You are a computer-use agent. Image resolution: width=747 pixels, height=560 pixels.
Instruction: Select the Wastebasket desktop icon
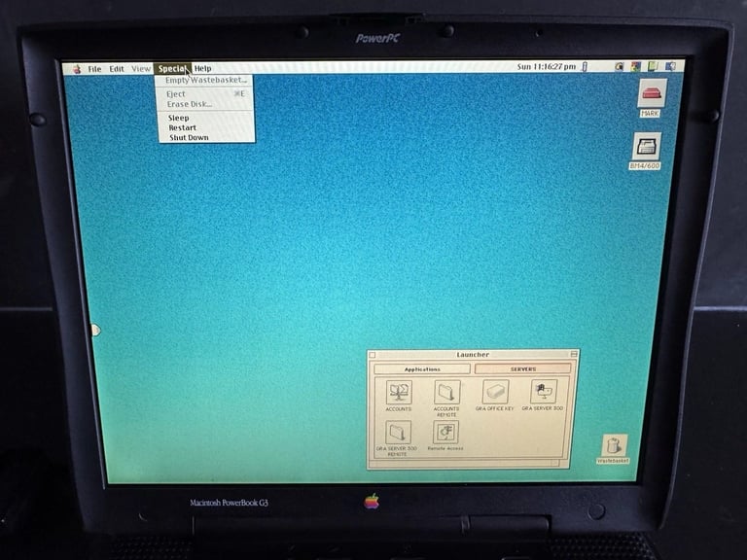[614, 448]
